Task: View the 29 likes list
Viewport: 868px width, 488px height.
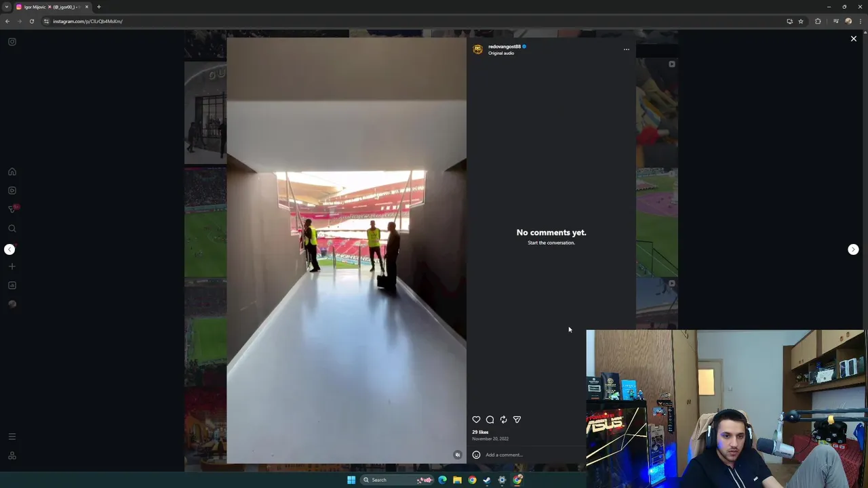Action: click(480, 432)
